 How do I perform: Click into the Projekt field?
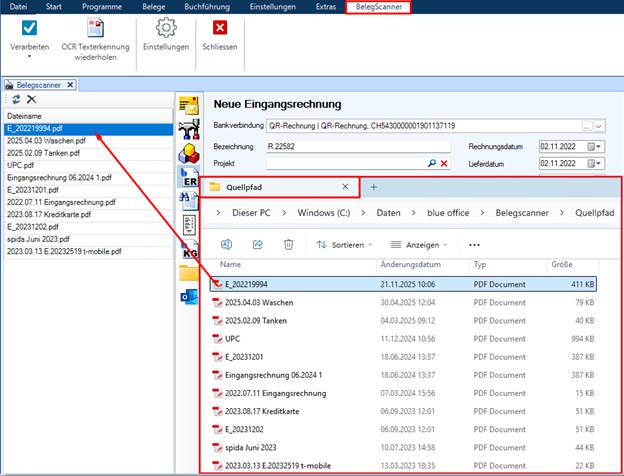coord(345,163)
